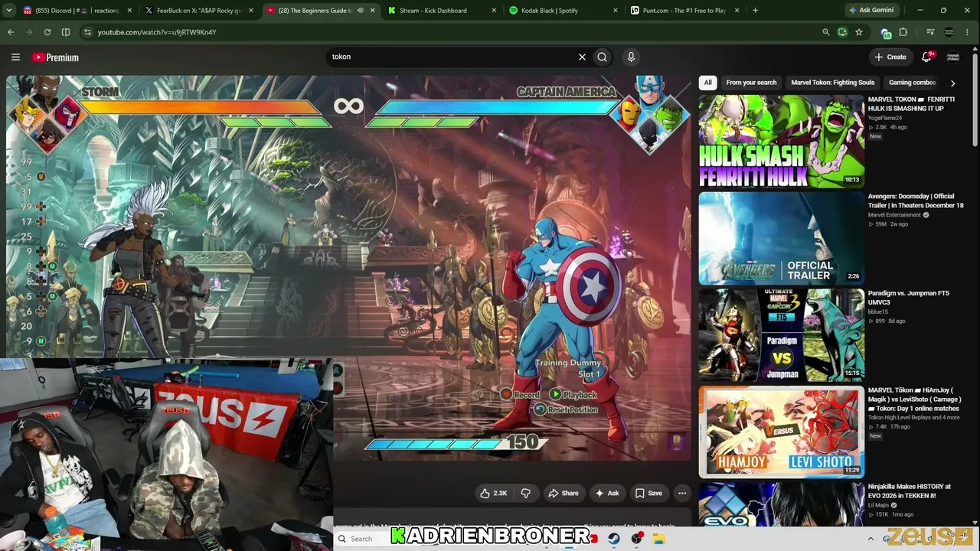Click the address bar URL youtube.com/watch
The image size is (980, 551).
tap(157, 32)
